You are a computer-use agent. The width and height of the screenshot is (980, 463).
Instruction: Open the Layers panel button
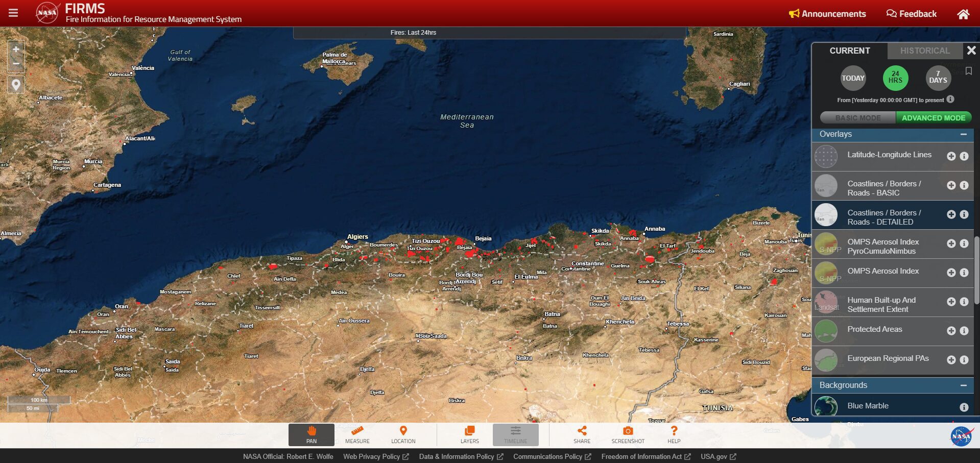469,434
